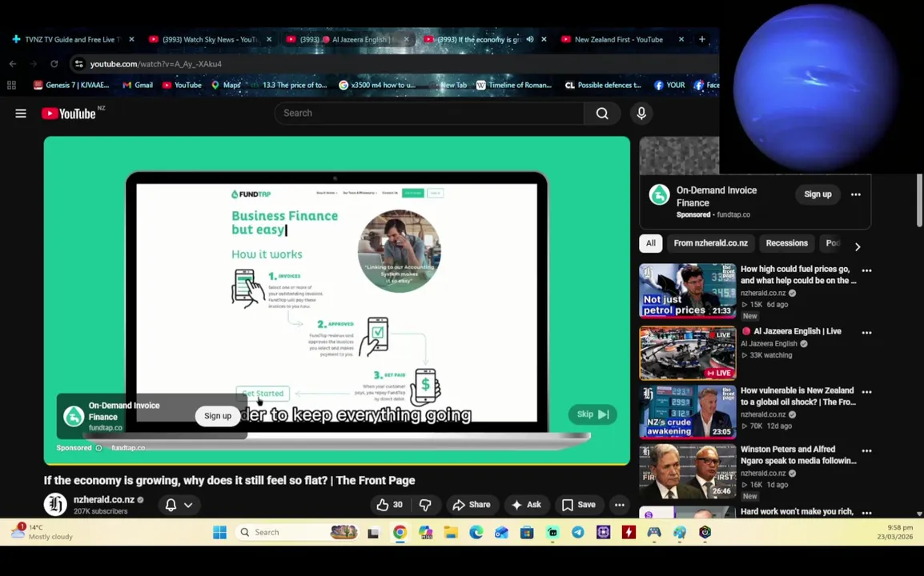Start voice search with the microphone icon
The image size is (924, 576).
641,113
